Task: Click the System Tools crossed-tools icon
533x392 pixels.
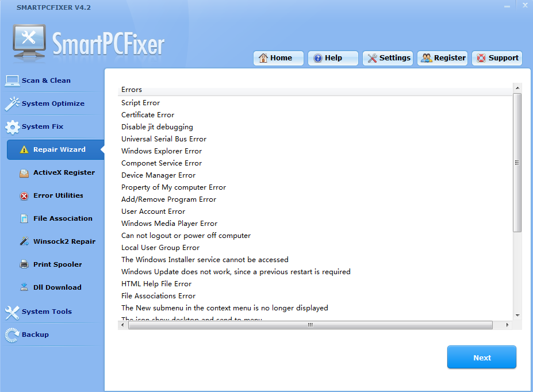Action: (12, 313)
